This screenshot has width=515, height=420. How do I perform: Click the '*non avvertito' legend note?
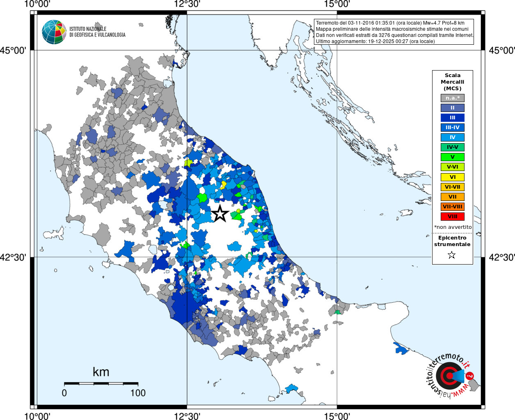click(453, 227)
